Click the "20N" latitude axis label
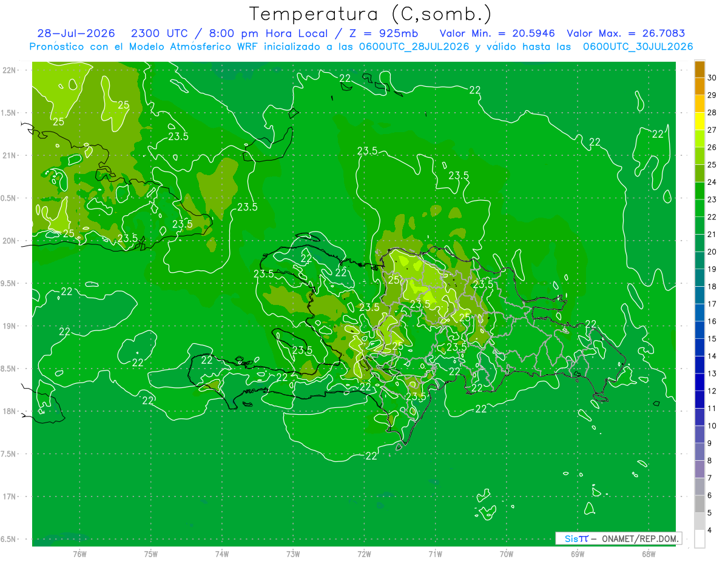This screenshot has height=562, width=728. point(10,241)
